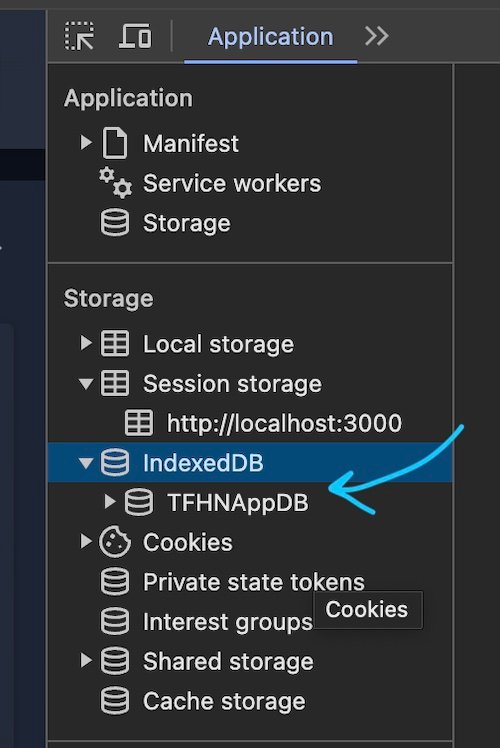Click the Service workers gear icon
Image resolution: width=500 pixels, height=748 pixels.
[x=115, y=183]
